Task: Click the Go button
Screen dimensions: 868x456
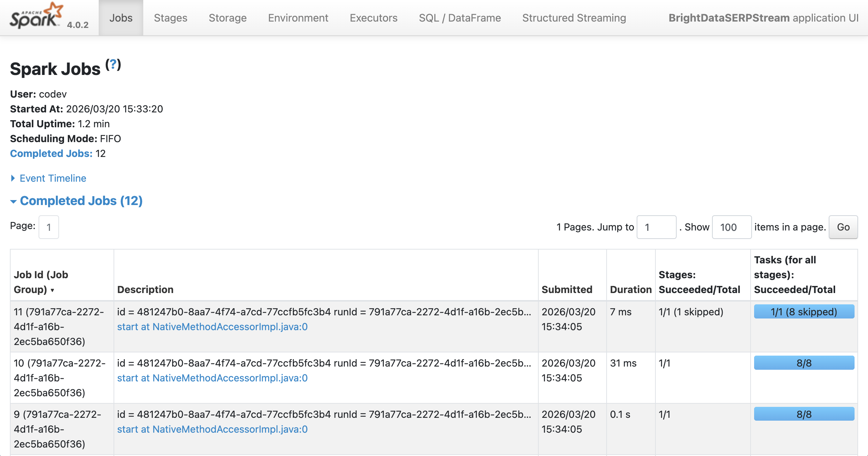Action: coord(843,227)
